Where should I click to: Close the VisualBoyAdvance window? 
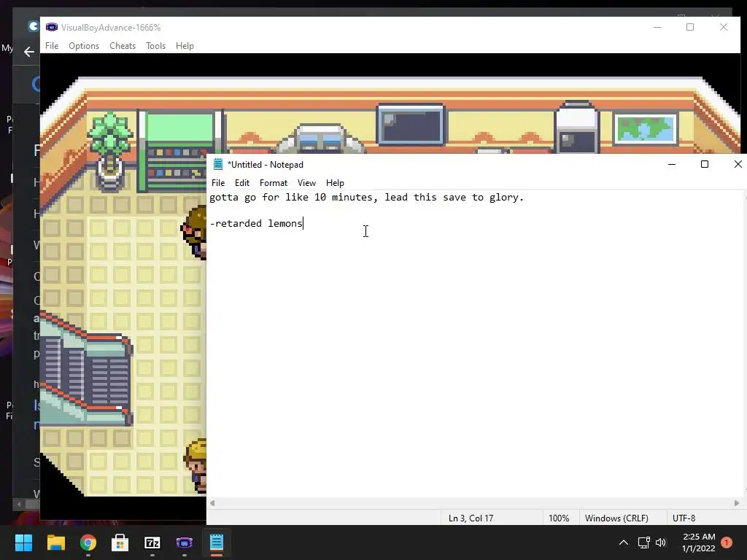point(724,27)
